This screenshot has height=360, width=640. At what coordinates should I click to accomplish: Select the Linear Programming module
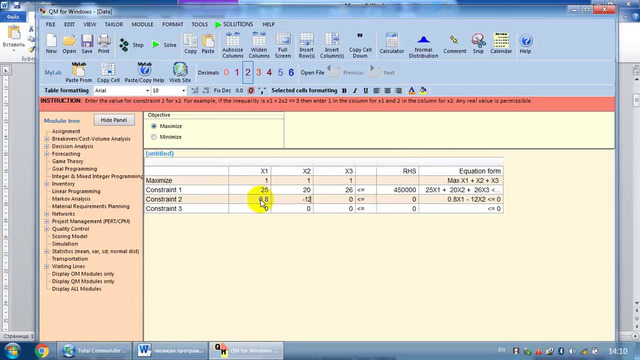point(76,191)
